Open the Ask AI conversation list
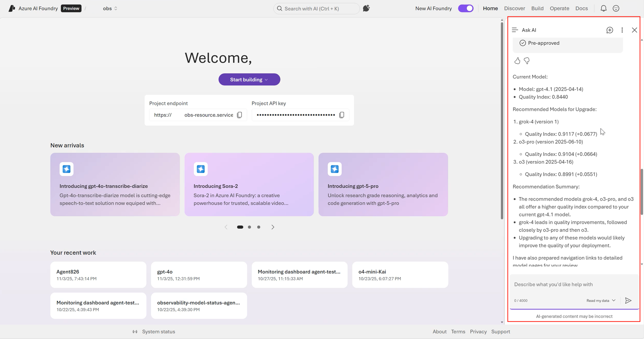The height and width of the screenshot is (339, 644). click(515, 30)
